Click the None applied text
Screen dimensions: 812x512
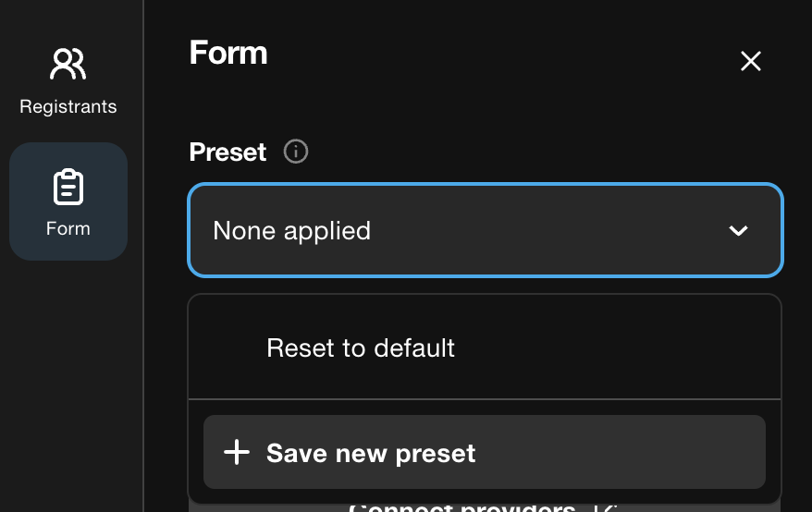[291, 231]
